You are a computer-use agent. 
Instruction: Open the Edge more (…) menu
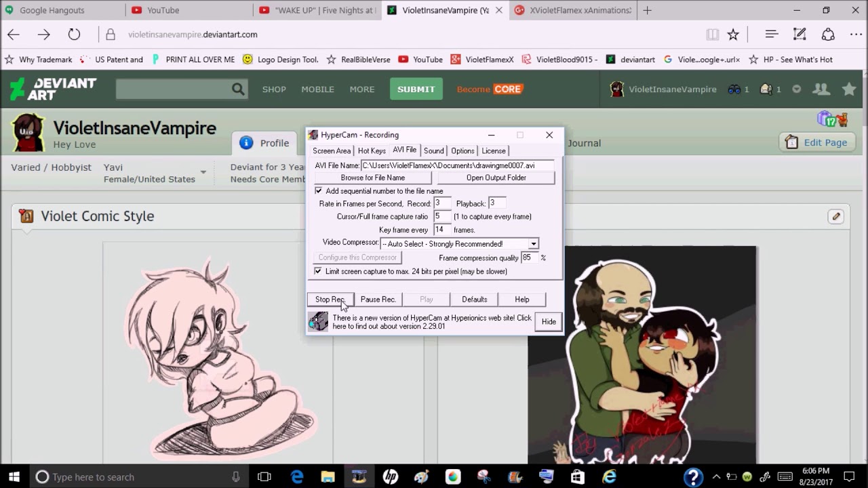[856, 35]
